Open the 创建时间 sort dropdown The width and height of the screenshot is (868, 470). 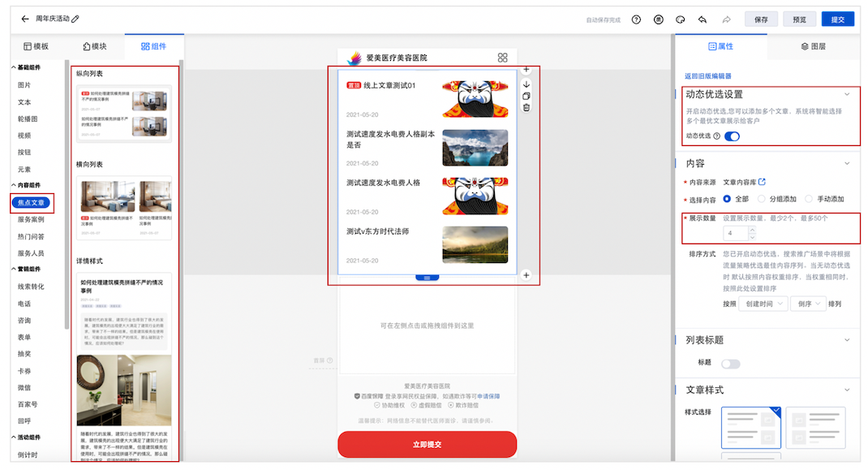coord(765,304)
